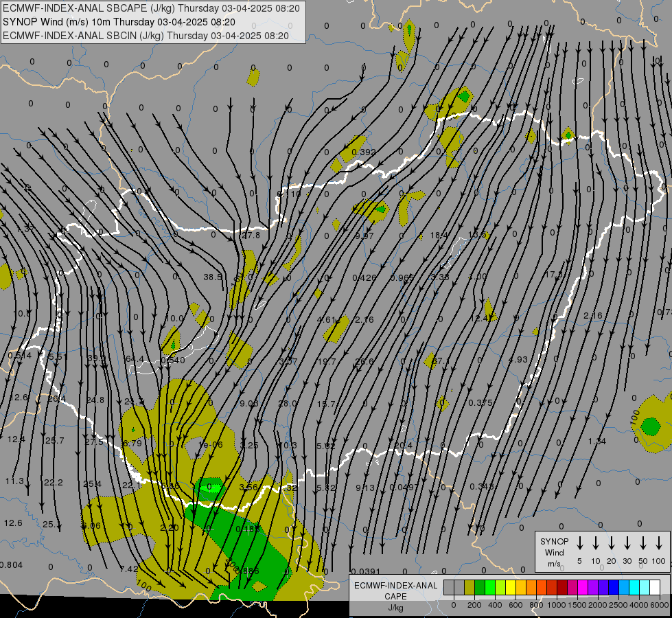Click the '1000' tick label in legend
The image size is (672, 618).
(556, 605)
